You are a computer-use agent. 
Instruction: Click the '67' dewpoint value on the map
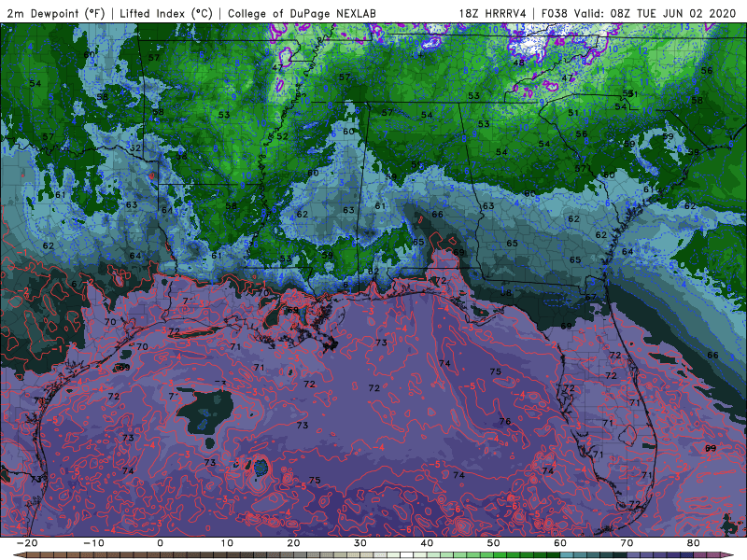click(x=591, y=297)
